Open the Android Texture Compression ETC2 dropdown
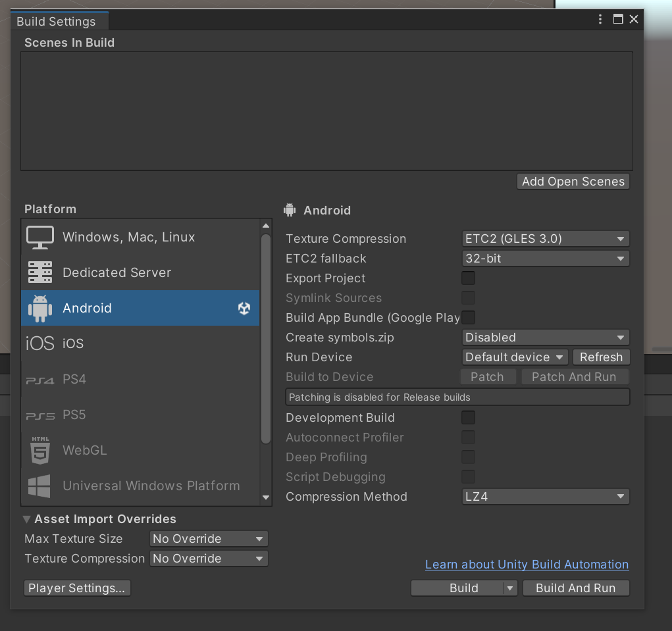The width and height of the screenshot is (672, 631). (x=546, y=239)
